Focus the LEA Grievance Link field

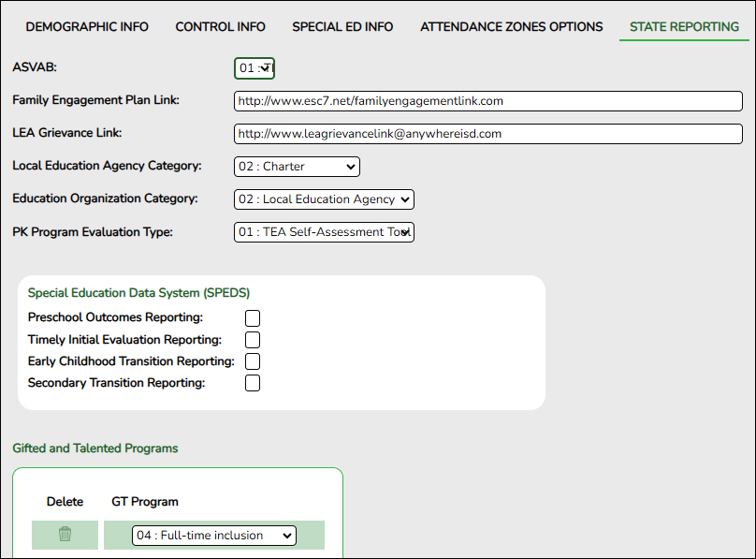[488, 134]
